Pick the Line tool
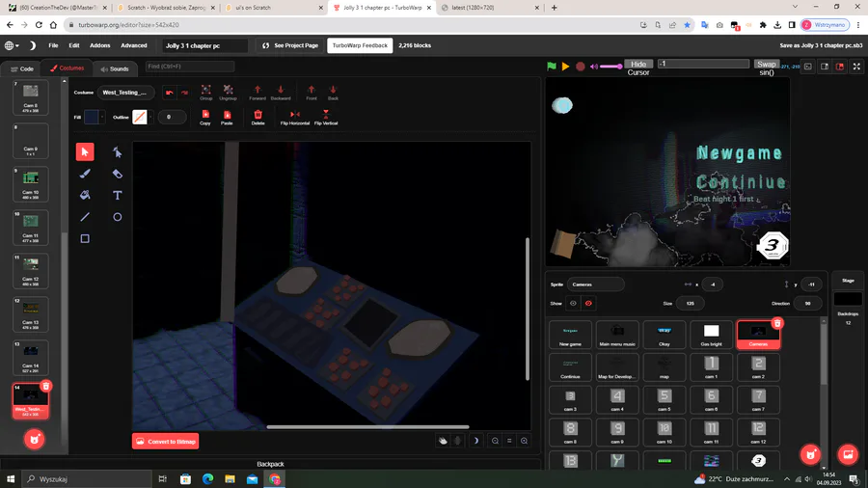This screenshot has height=488, width=868. click(x=85, y=217)
